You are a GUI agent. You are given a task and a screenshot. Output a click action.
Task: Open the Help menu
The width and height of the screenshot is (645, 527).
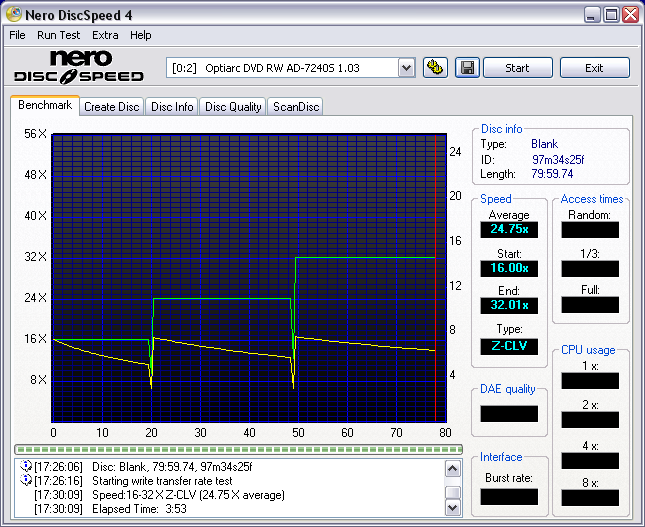tap(141, 35)
